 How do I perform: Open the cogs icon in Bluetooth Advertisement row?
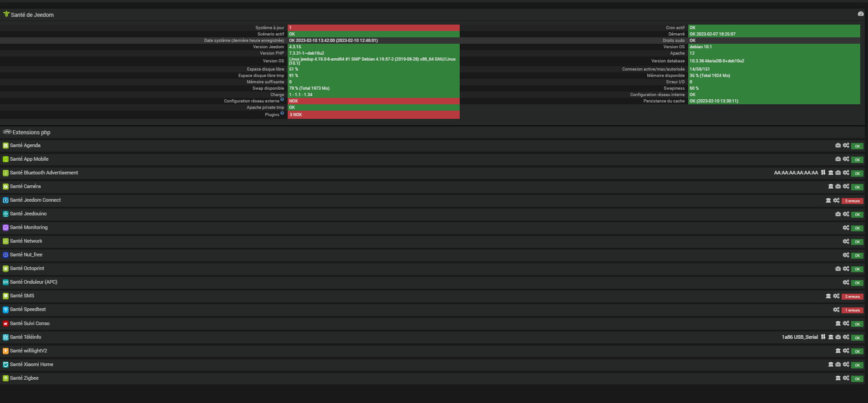[x=846, y=173]
